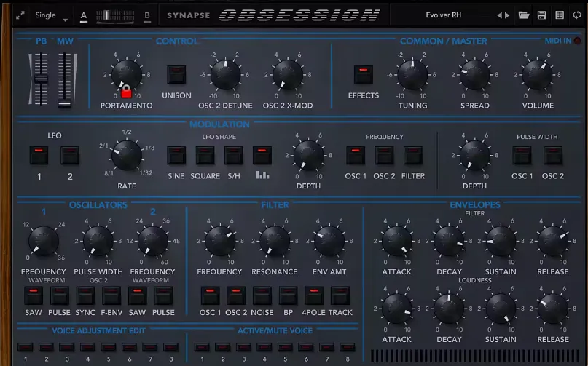Click the SPREAD knob
The height and width of the screenshot is (366, 588).
pyautogui.click(x=475, y=74)
